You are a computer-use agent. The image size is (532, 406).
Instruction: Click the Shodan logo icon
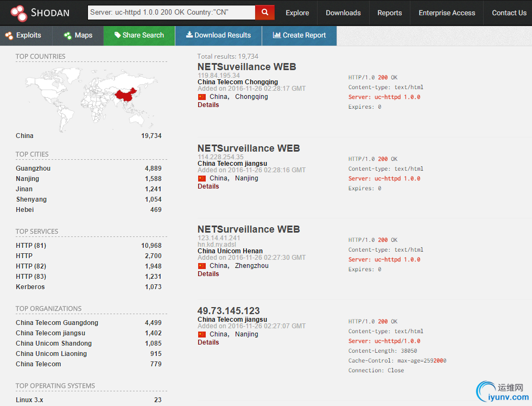[x=18, y=13]
